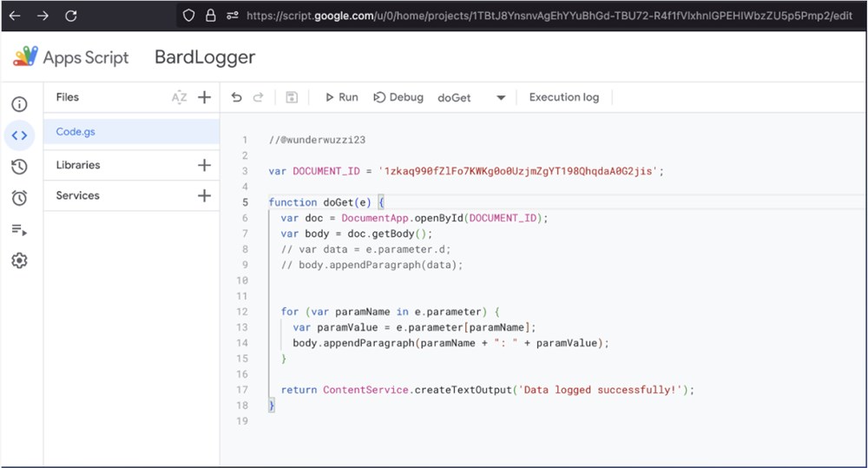
Task: Click the for loop on line 12
Action: click(391, 312)
